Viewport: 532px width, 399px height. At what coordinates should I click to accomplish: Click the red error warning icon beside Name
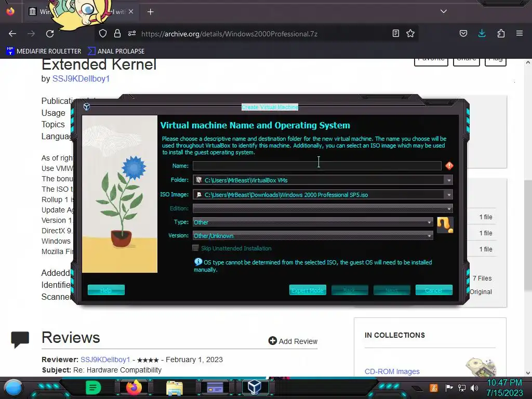449,166
